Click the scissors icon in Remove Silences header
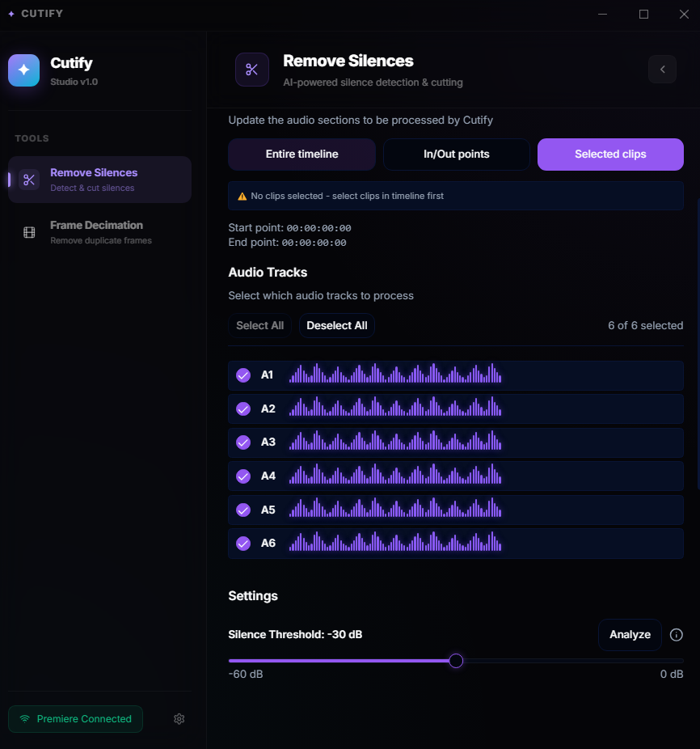Screen dimensions: 700x749 251,70
